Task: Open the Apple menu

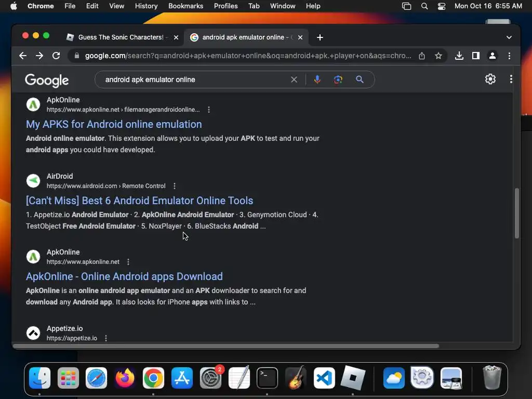Action: [14, 6]
